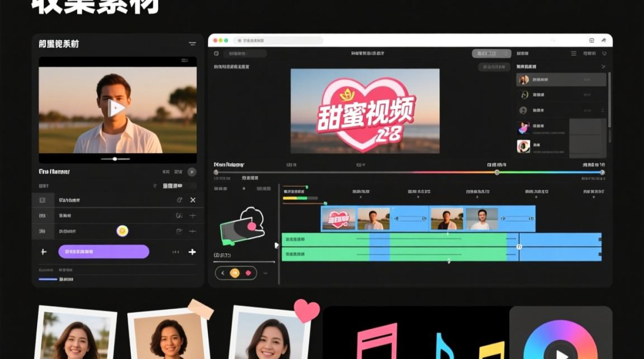Click the lower green audio track in the timeline
This screenshot has height=359, width=644.
pyautogui.click(x=441, y=254)
